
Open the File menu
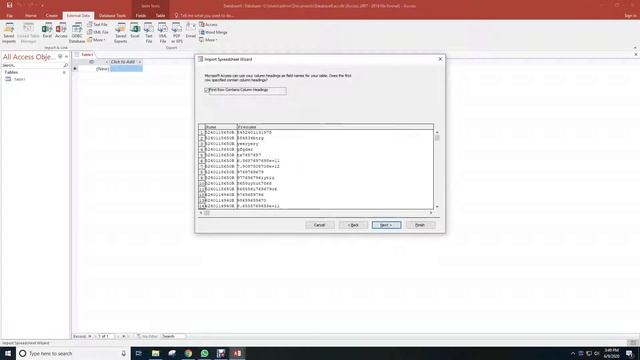pyautogui.click(x=9, y=16)
